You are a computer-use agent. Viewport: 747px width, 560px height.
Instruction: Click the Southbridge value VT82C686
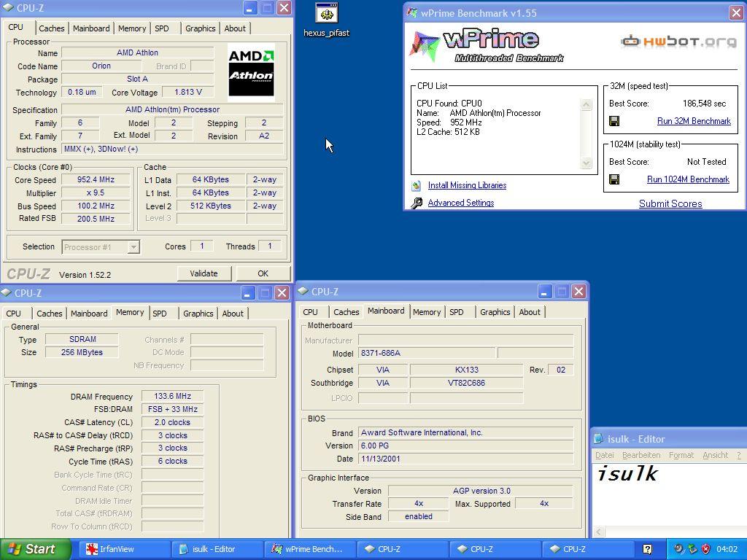coord(466,383)
